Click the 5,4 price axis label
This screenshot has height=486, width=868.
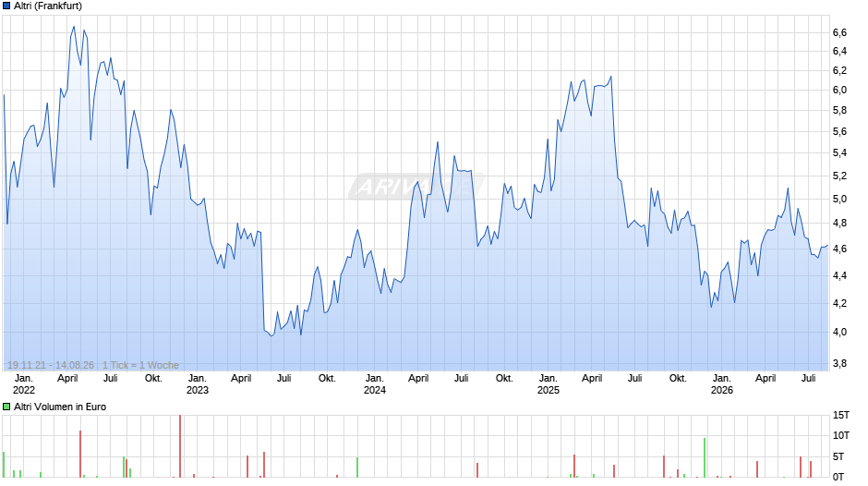pyautogui.click(x=839, y=153)
